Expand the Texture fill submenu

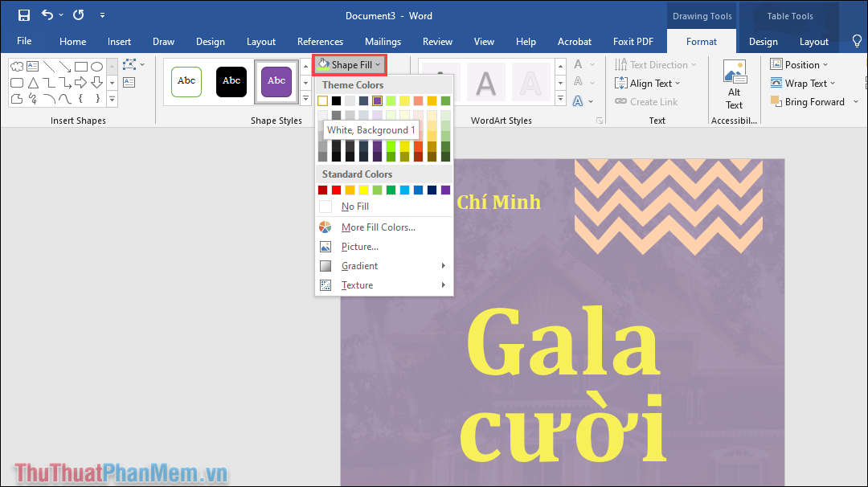(x=357, y=284)
